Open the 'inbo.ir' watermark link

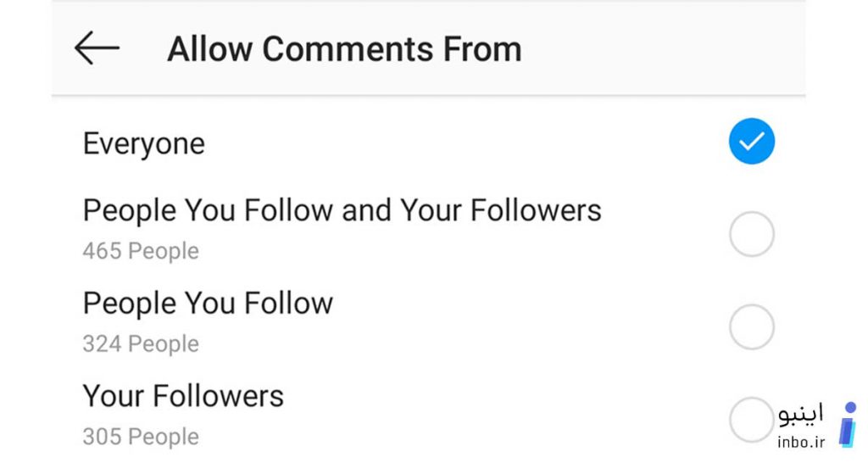[801, 442]
